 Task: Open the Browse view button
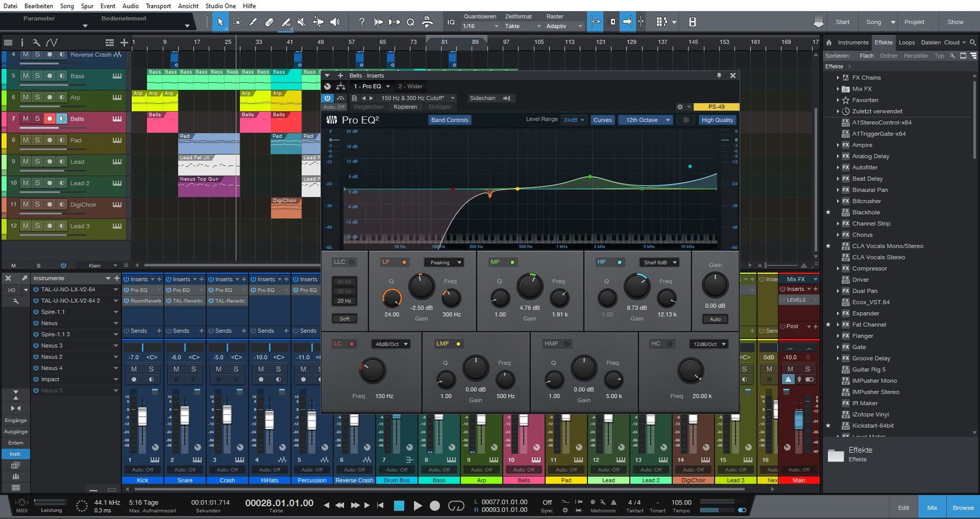963,507
